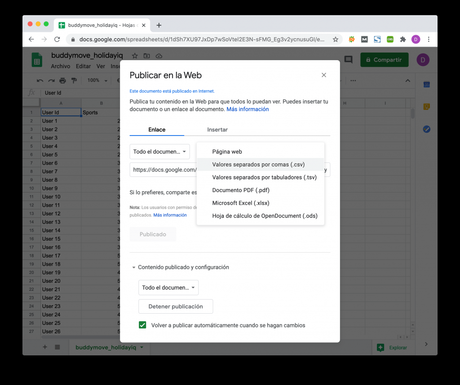Open the upper Todo el documento dropdown
Image resolution: width=460 pixels, height=385 pixels.
pos(160,152)
